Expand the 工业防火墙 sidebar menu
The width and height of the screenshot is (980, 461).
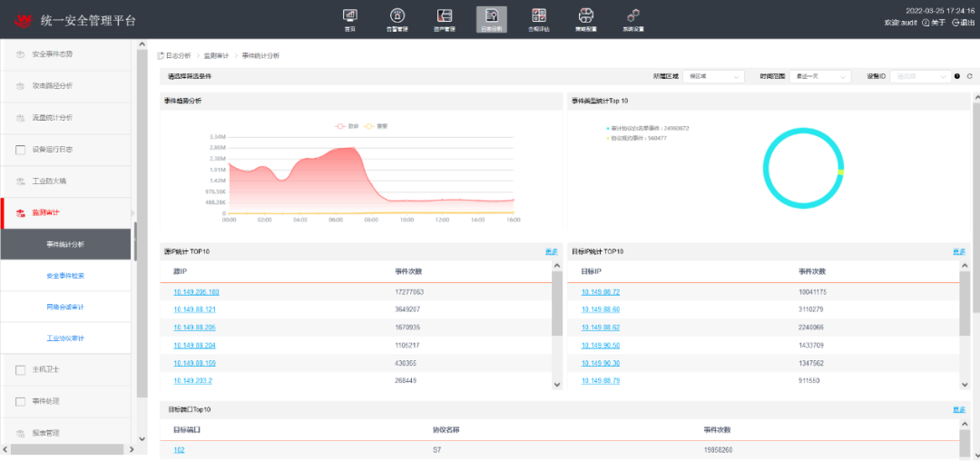(65, 181)
